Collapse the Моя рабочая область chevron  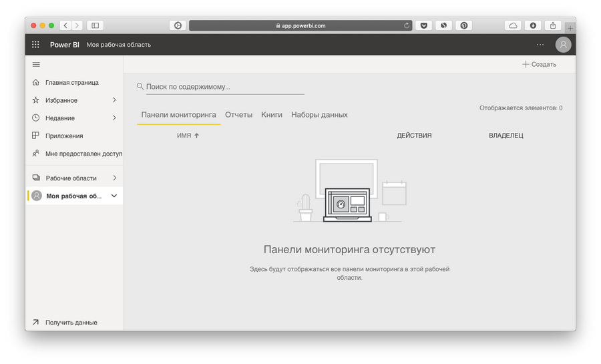[x=114, y=196]
